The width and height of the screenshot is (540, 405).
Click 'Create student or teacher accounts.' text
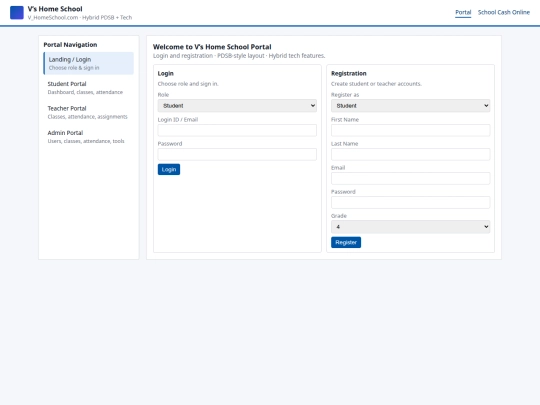click(376, 84)
